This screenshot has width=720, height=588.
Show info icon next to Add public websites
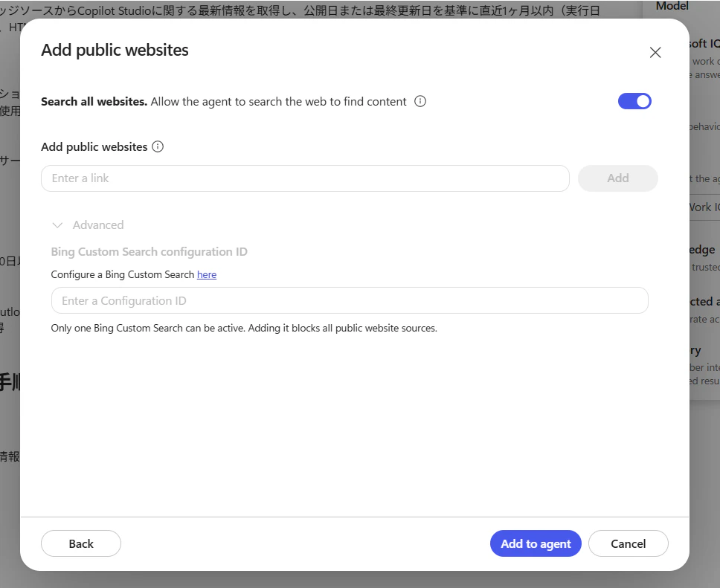point(158,147)
